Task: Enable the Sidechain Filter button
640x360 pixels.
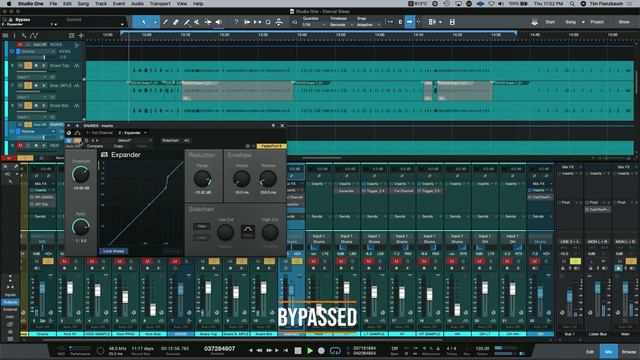Action: click(202, 226)
